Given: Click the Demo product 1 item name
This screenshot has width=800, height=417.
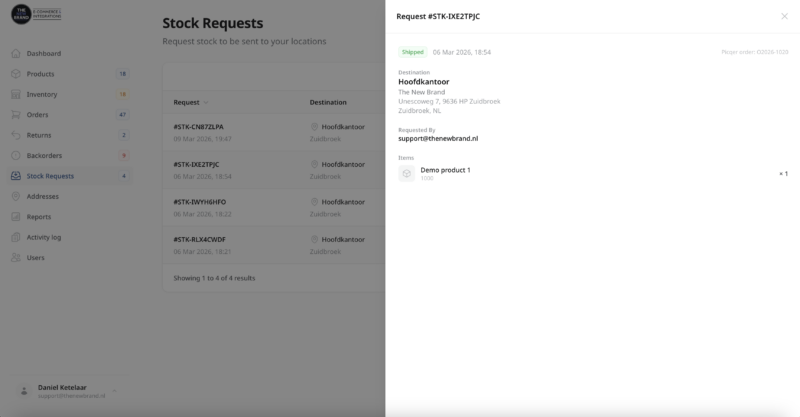Looking at the screenshot, I should click(445, 170).
